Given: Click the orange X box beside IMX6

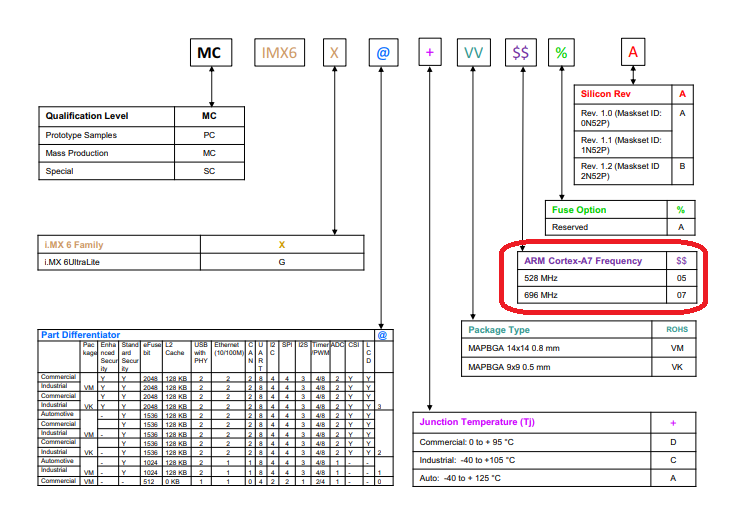Looking at the screenshot, I should coord(334,53).
